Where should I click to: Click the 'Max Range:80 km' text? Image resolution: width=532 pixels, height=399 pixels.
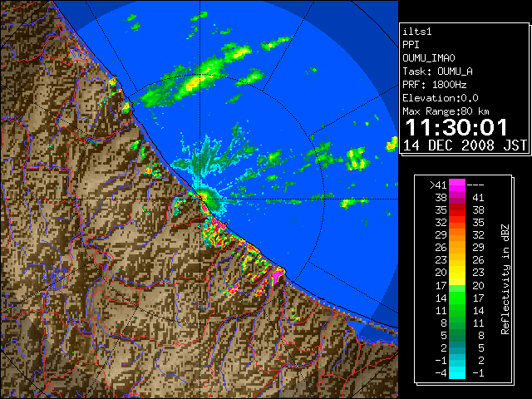446,111
